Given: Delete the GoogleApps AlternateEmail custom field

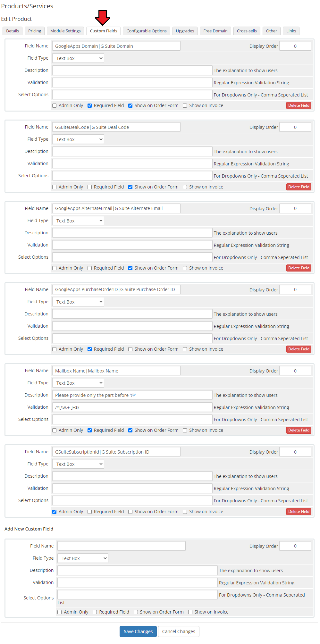Looking at the screenshot, I should 299,268.
